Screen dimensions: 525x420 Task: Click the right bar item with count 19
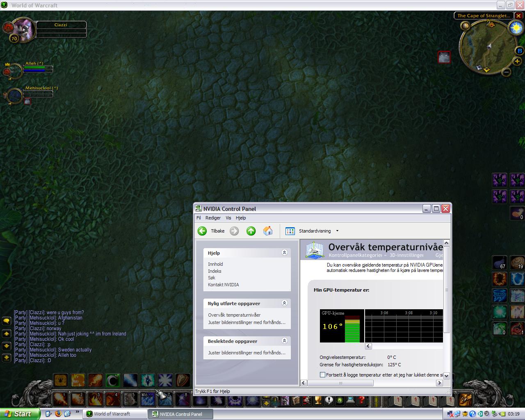[517, 262]
